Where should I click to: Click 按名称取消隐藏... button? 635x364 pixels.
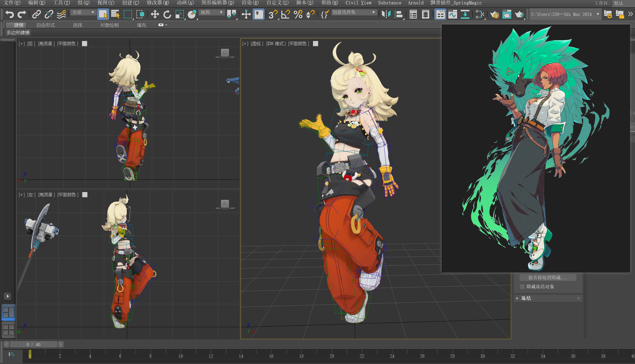[548, 278]
